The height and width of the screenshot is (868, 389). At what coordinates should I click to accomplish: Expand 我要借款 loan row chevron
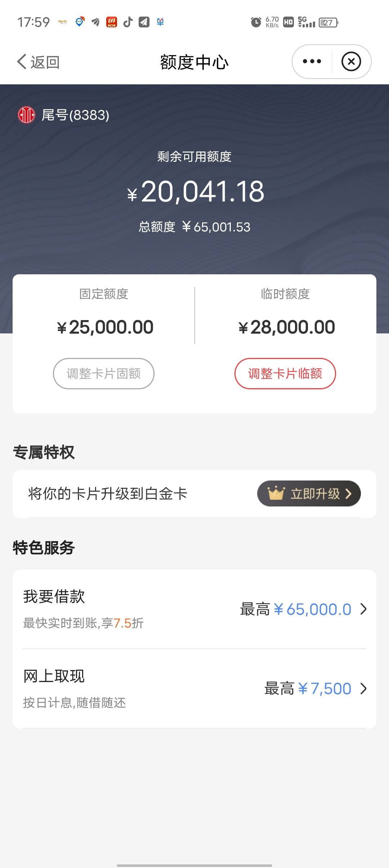click(x=364, y=609)
